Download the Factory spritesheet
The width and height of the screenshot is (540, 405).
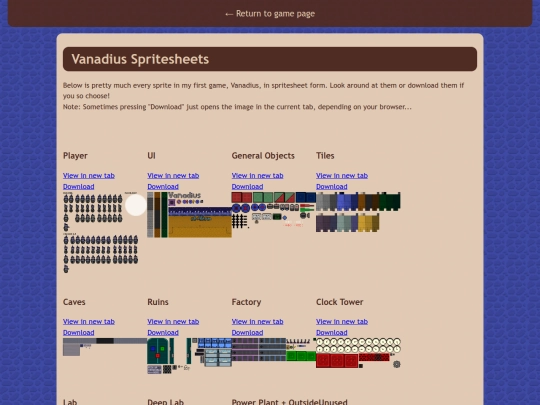click(x=247, y=333)
